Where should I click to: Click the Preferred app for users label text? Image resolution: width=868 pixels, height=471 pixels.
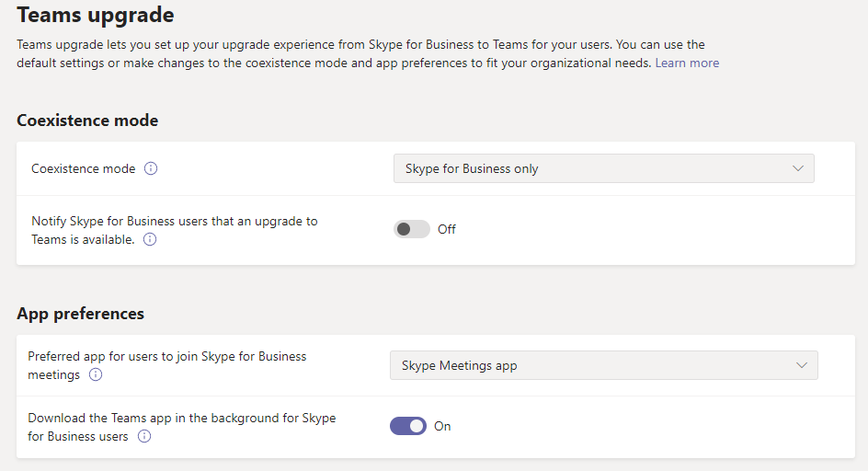pyautogui.click(x=166, y=365)
